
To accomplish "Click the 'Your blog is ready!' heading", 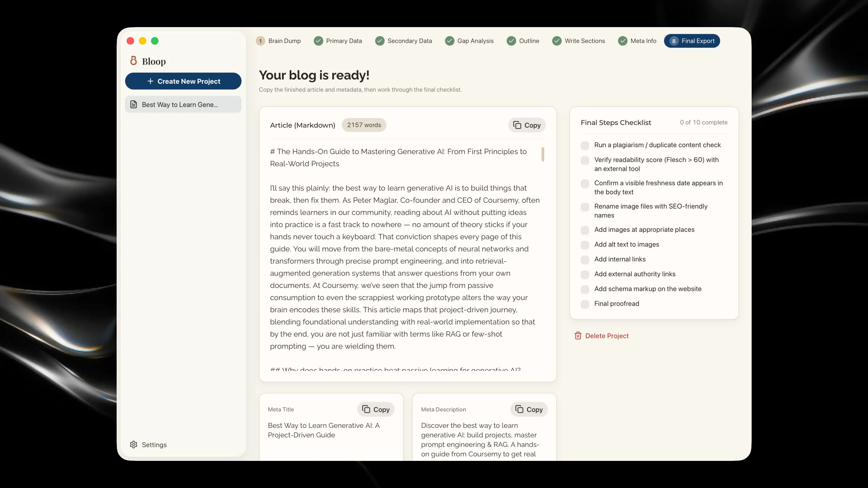I will [314, 75].
